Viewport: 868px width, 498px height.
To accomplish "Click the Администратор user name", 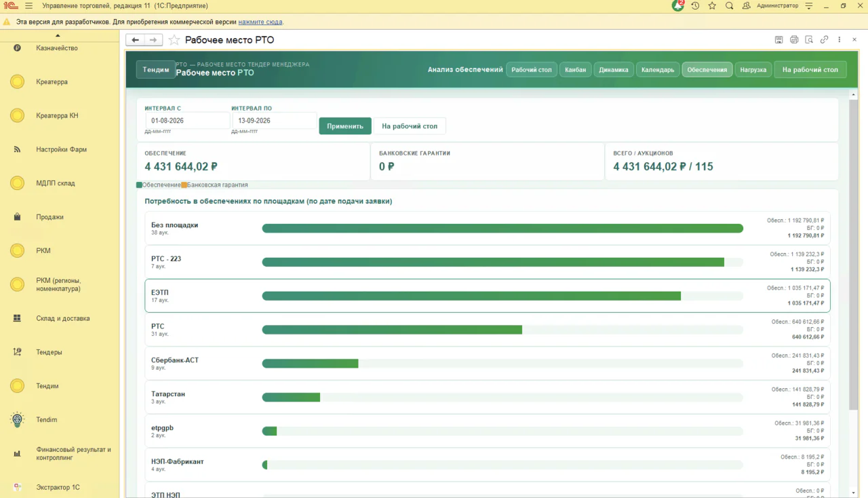I will tap(778, 5).
